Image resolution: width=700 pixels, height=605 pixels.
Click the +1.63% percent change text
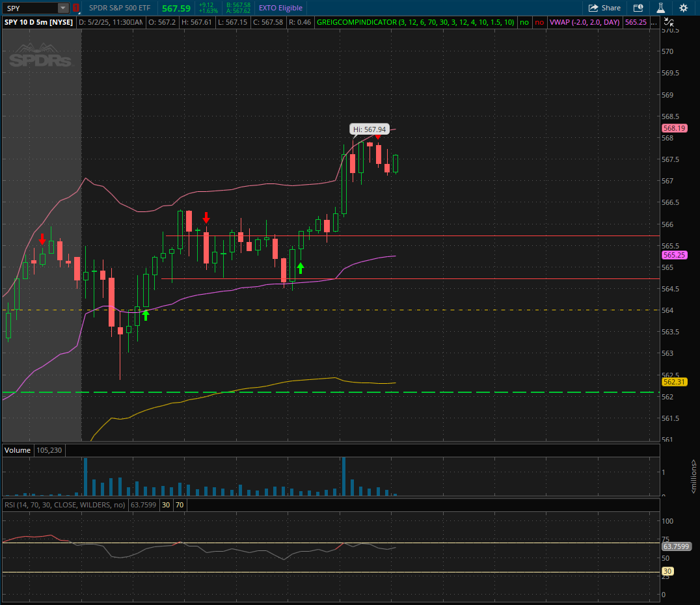point(208,10)
